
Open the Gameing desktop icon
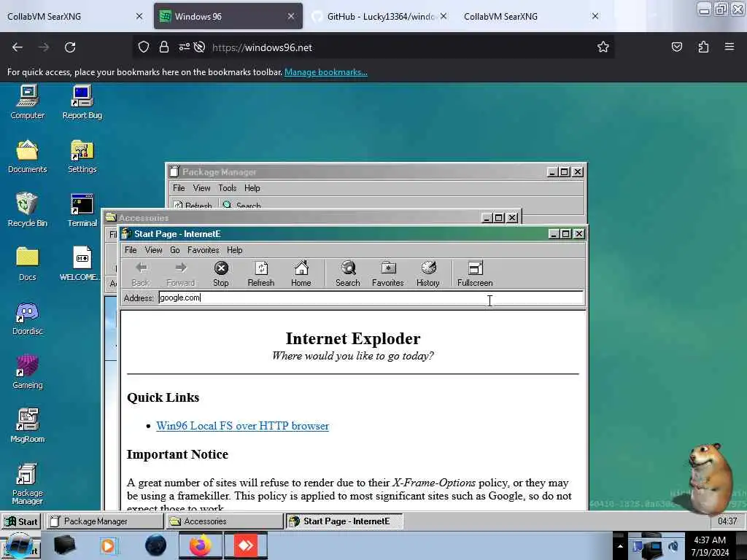(x=27, y=372)
